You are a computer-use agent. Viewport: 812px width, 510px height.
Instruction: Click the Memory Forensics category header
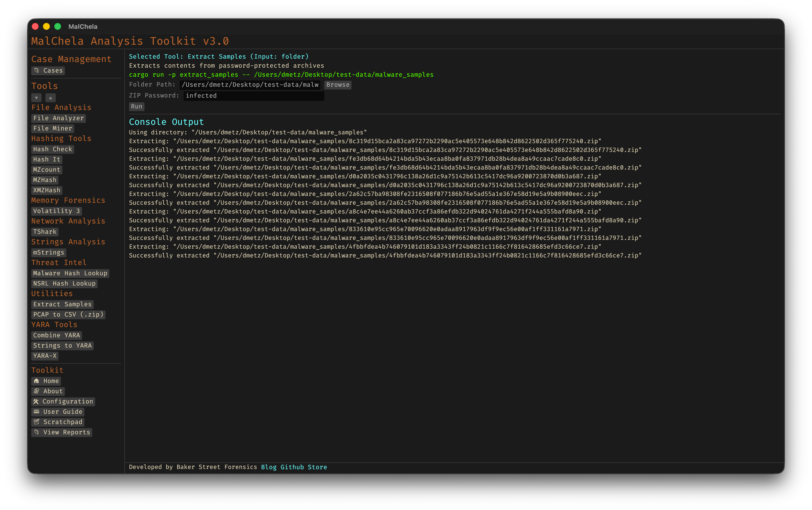(68, 201)
